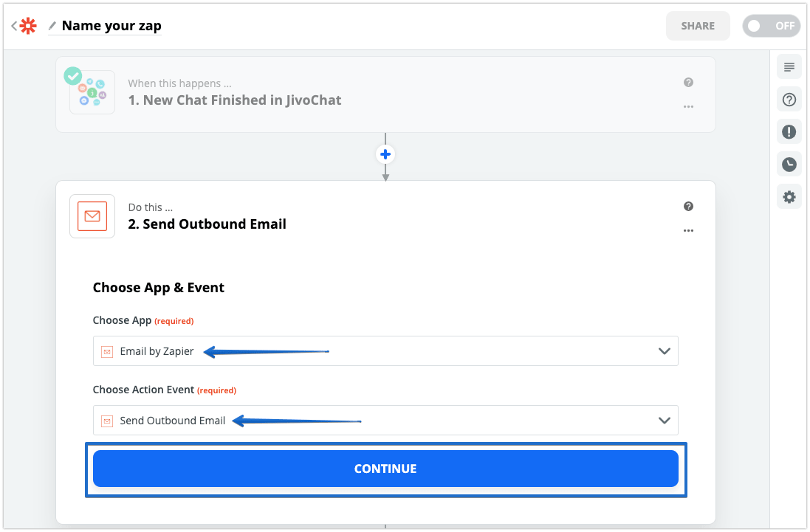The image size is (810, 532).
Task: Click the blue plus to add step
Action: tap(385, 154)
